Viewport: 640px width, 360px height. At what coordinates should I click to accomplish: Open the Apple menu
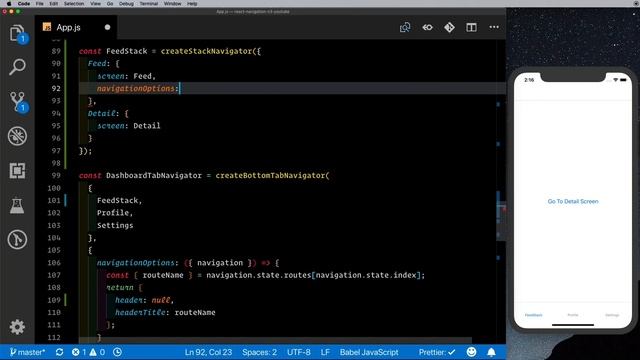(x=9, y=3)
